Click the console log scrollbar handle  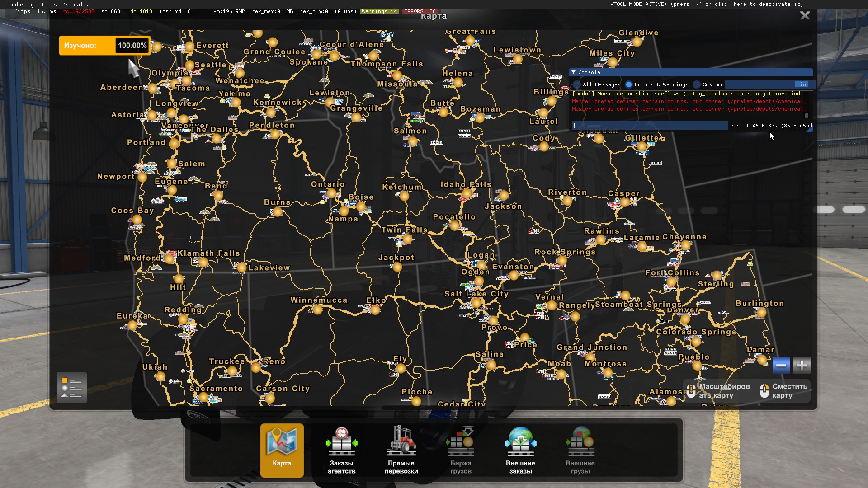click(x=806, y=116)
